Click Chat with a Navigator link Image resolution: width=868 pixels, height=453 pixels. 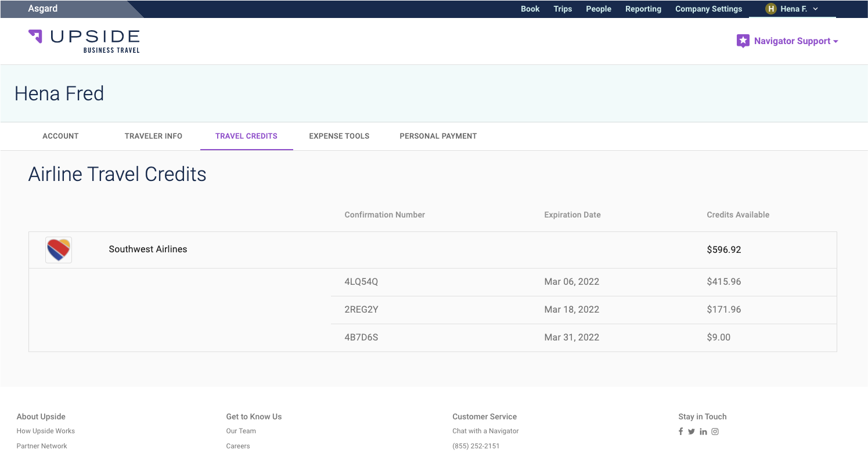tap(485, 431)
